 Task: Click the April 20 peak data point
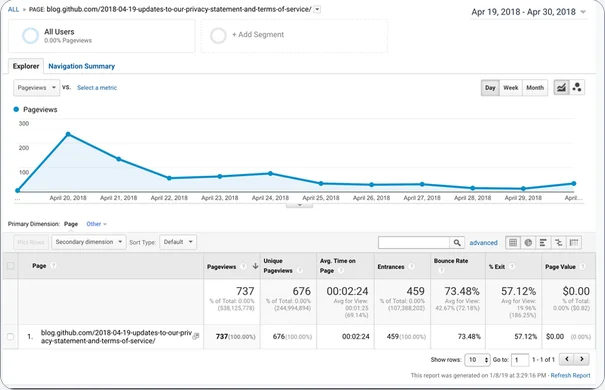(68, 134)
